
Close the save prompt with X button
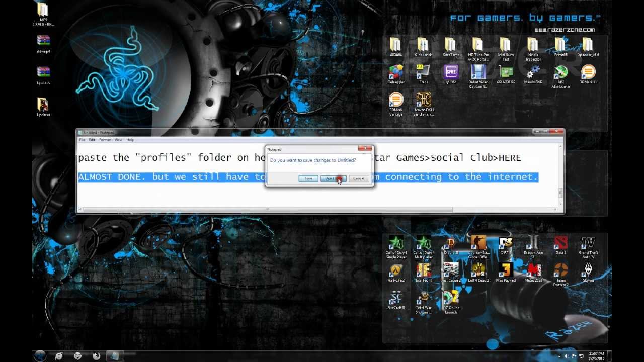tap(366, 148)
